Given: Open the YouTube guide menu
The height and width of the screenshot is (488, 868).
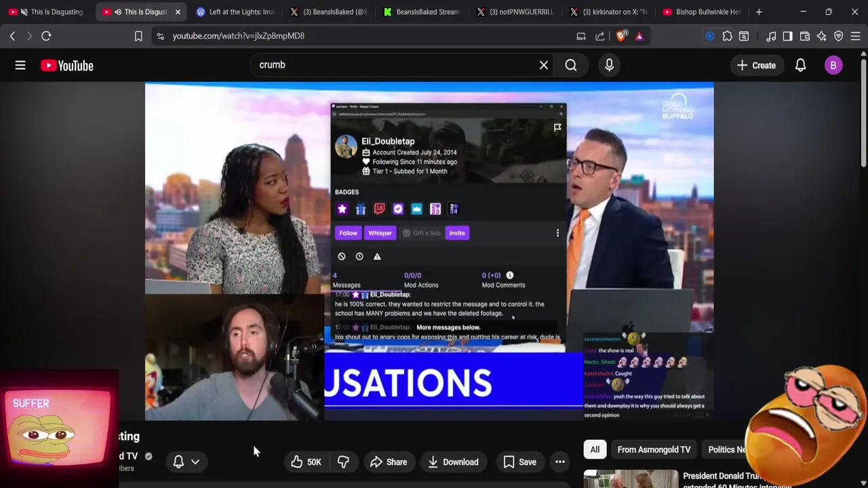Looking at the screenshot, I should point(20,65).
